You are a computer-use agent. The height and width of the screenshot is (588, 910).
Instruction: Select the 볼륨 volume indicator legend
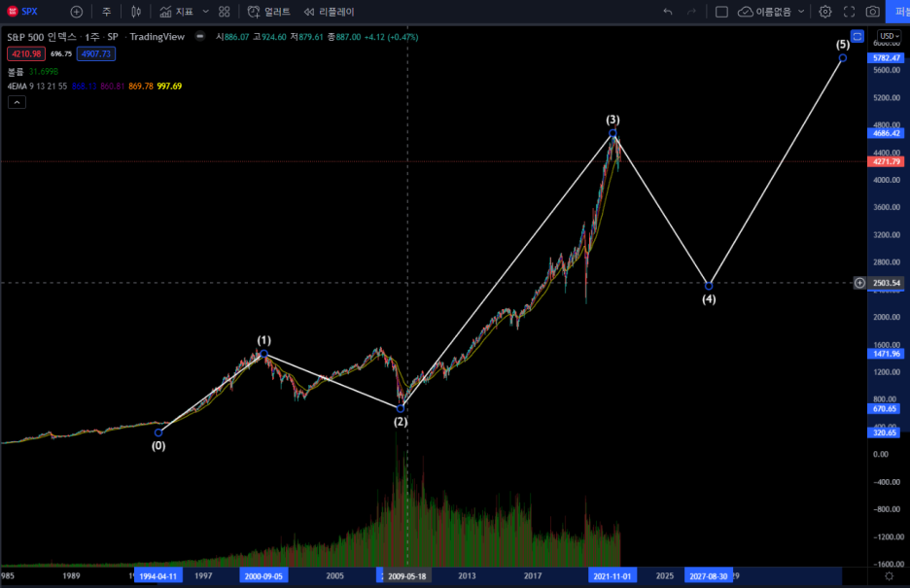pos(16,71)
